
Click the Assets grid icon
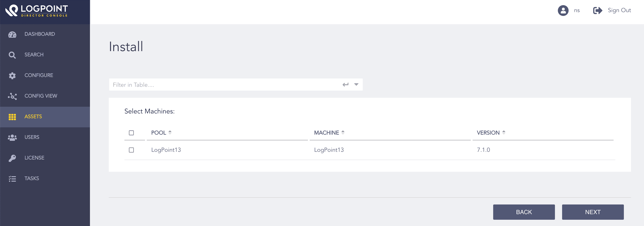[x=12, y=117]
